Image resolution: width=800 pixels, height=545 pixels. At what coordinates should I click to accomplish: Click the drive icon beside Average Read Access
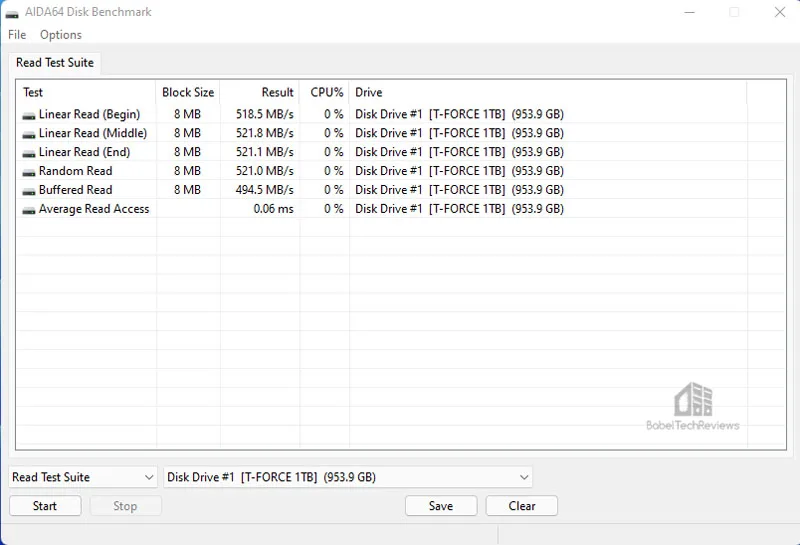point(29,211)
